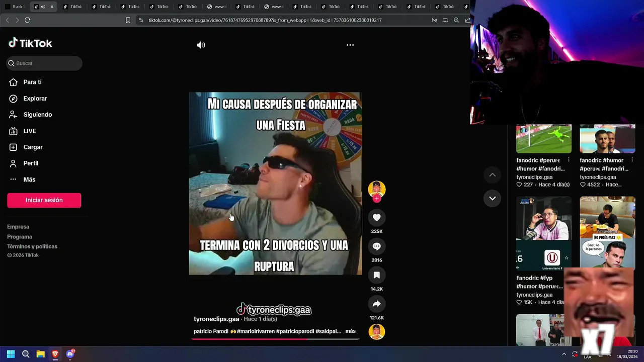Close the active TikTok tab

point(51,7)
